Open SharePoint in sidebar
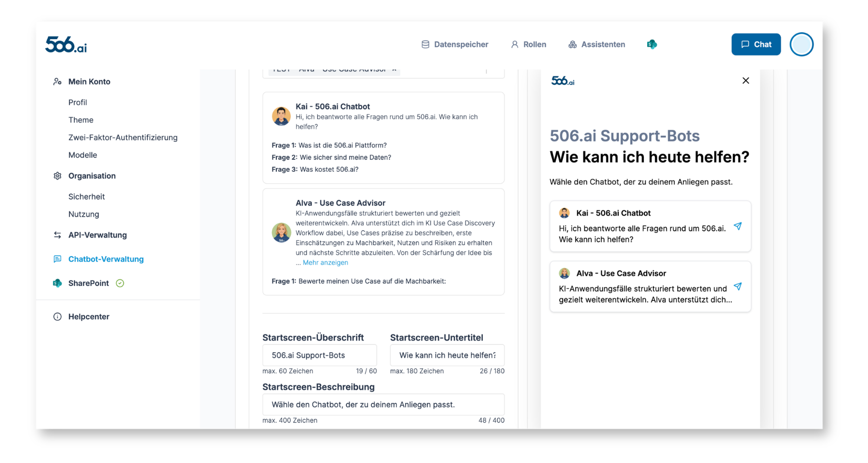The width and height of the screenshot is (868, 463). [x=88, y=283]
